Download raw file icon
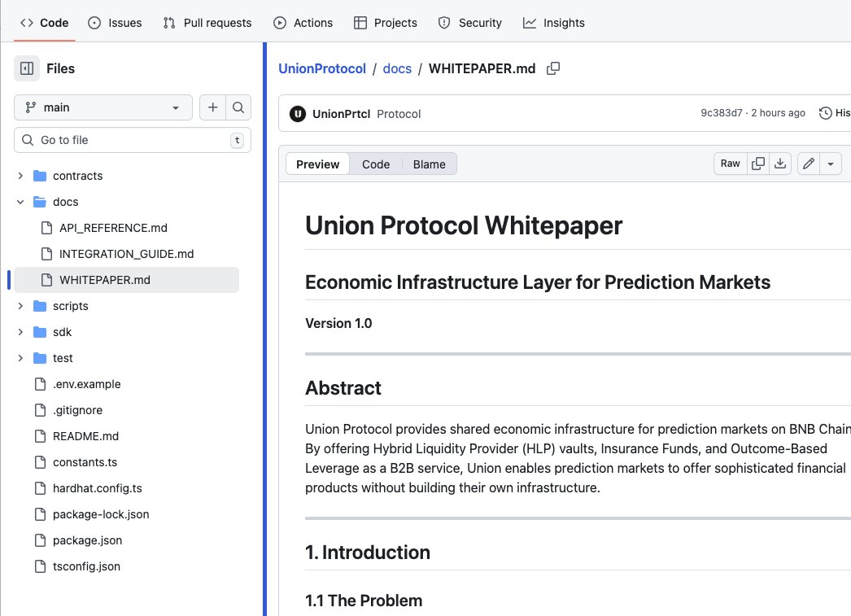This screenshot has height=616, width=851. pyautogui.click(x=780, y=164)
